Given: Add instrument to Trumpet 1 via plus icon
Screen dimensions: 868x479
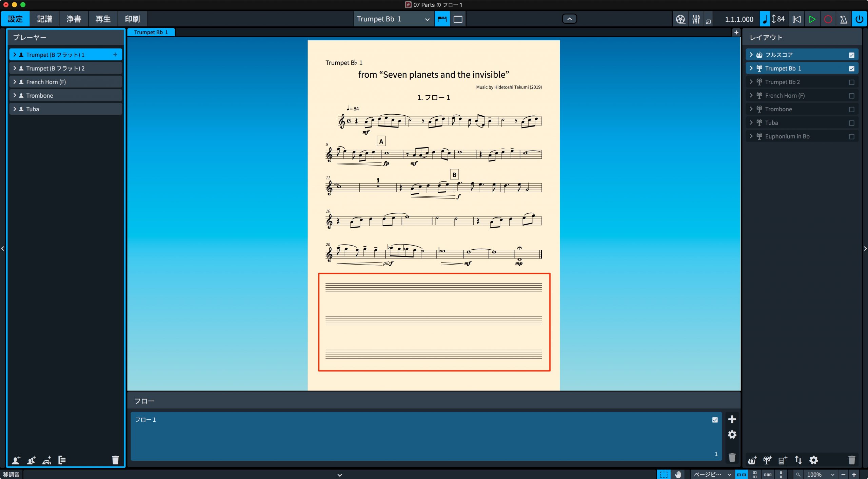Looking at the screenshot, I should pos(115,55).
